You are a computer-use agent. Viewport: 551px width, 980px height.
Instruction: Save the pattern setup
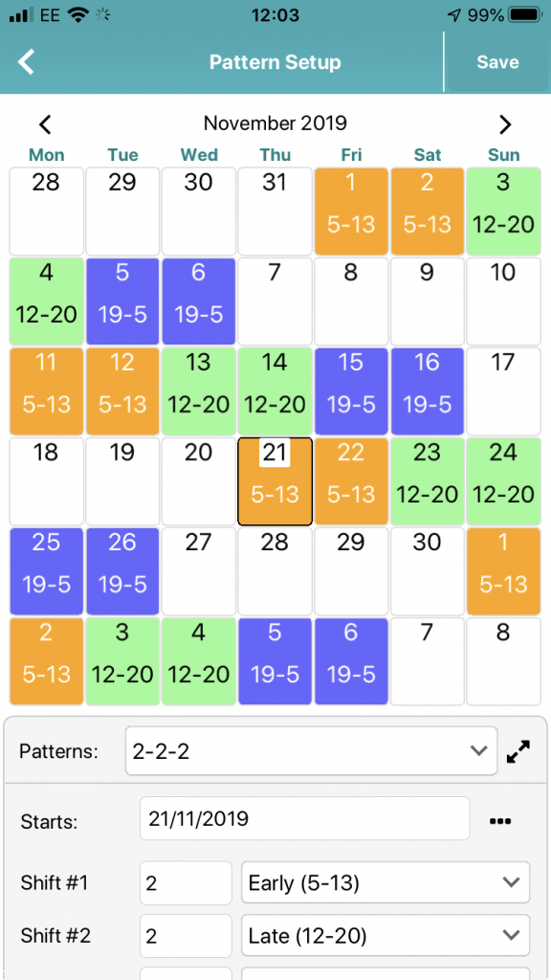(x=496, y=61)
